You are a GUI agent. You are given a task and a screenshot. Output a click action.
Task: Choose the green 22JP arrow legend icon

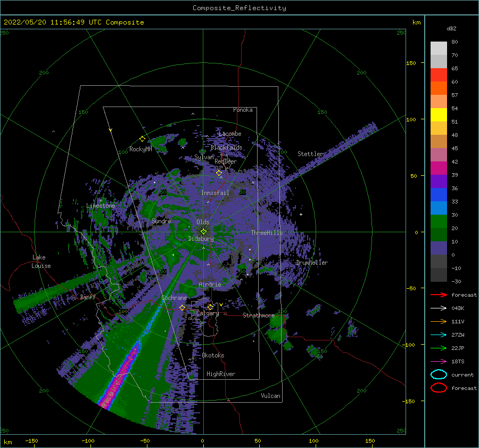click(439, 348)
